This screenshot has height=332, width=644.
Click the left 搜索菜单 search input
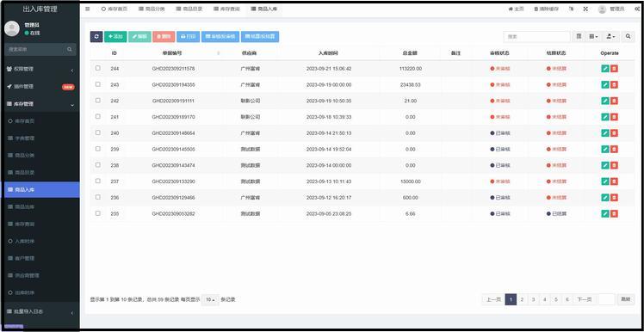point(35,49)
